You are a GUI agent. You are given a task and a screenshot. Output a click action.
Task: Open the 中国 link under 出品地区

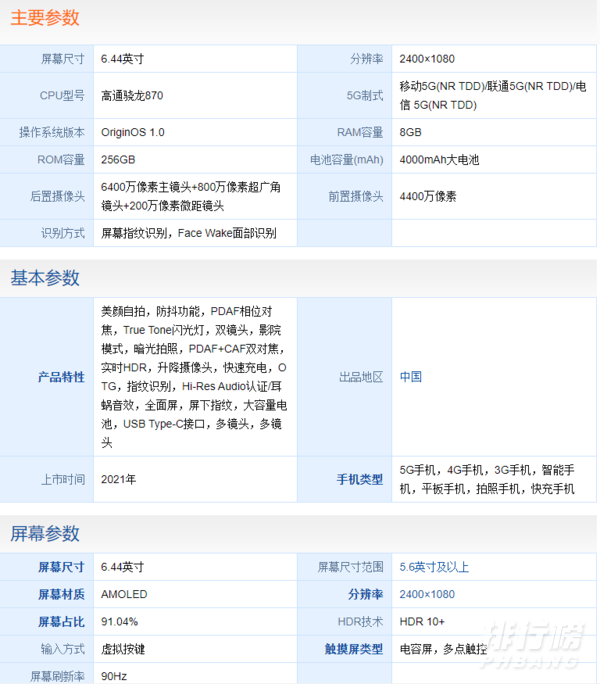(x=410, y=377)
